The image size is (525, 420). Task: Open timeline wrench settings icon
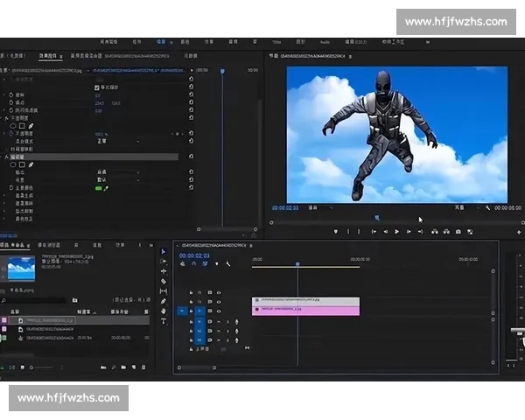click(x=227, y=263)
